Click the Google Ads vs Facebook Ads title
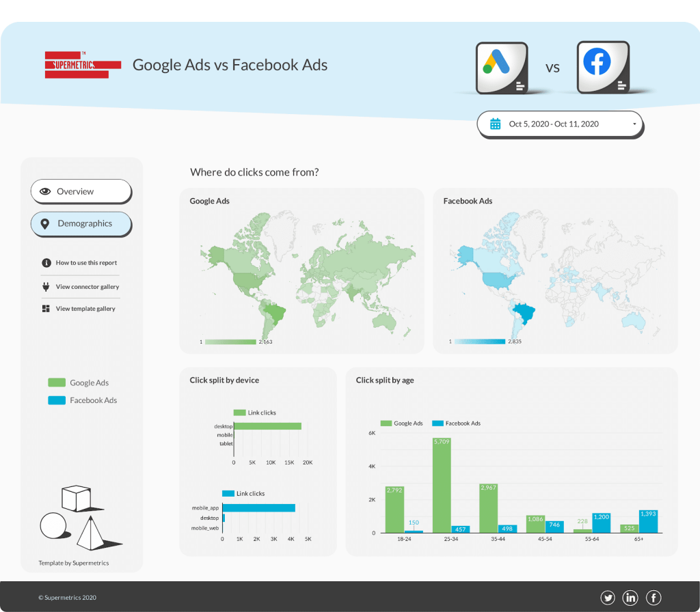 tap(230, 65)
